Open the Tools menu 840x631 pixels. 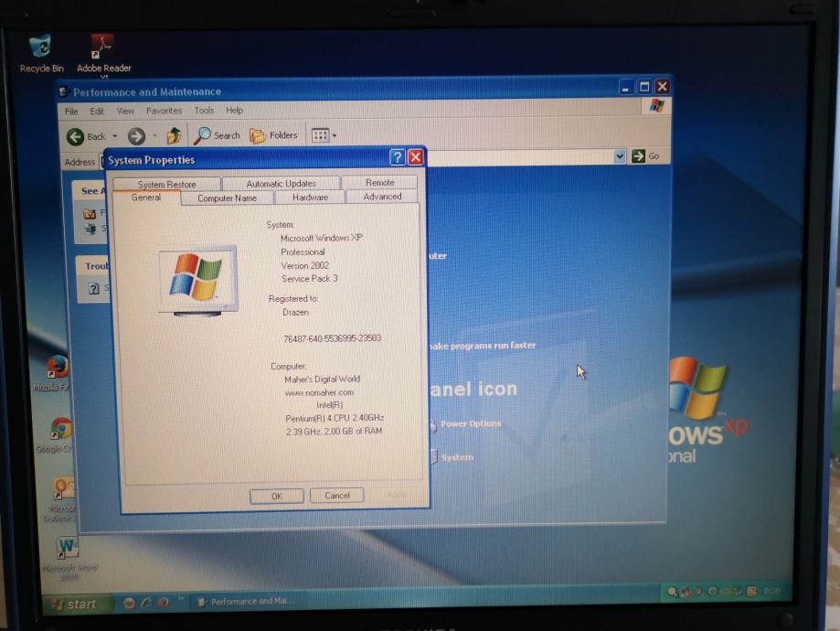204,110
